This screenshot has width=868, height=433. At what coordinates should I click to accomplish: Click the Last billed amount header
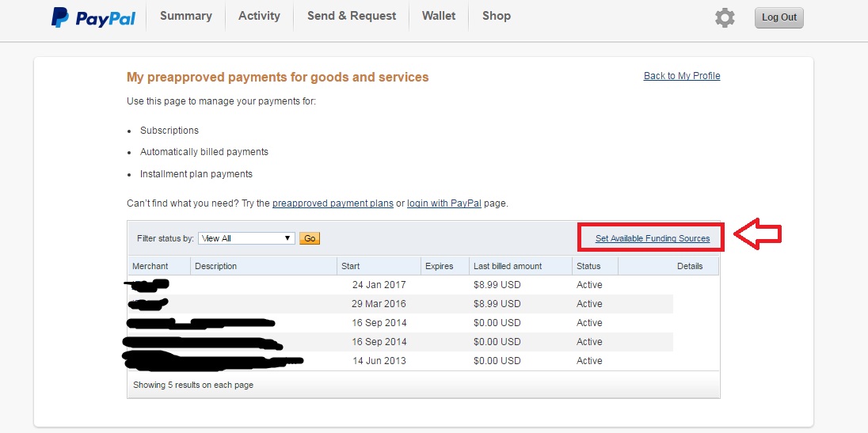click(507, 266)
